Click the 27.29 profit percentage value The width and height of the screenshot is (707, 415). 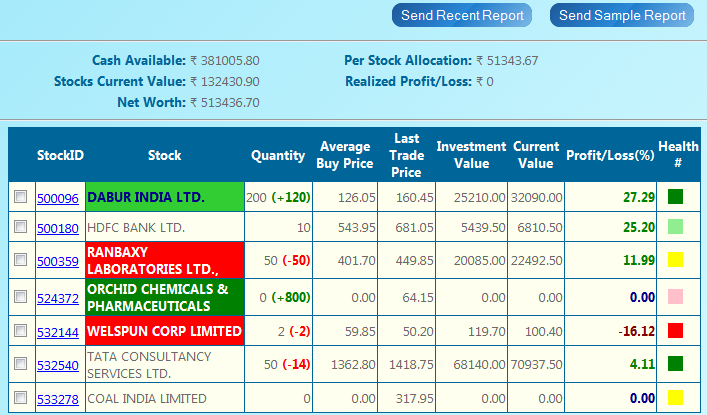click(638, 197)
